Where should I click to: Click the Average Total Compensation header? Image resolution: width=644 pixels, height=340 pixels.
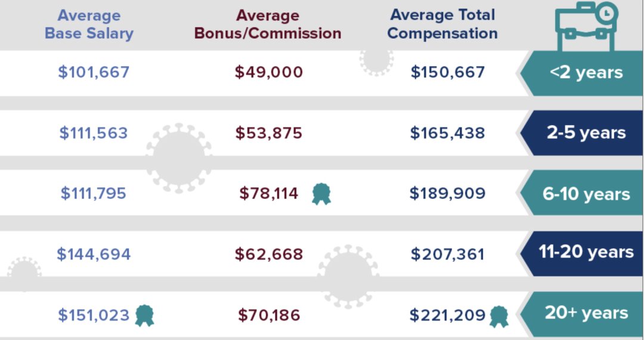(442, 24)
